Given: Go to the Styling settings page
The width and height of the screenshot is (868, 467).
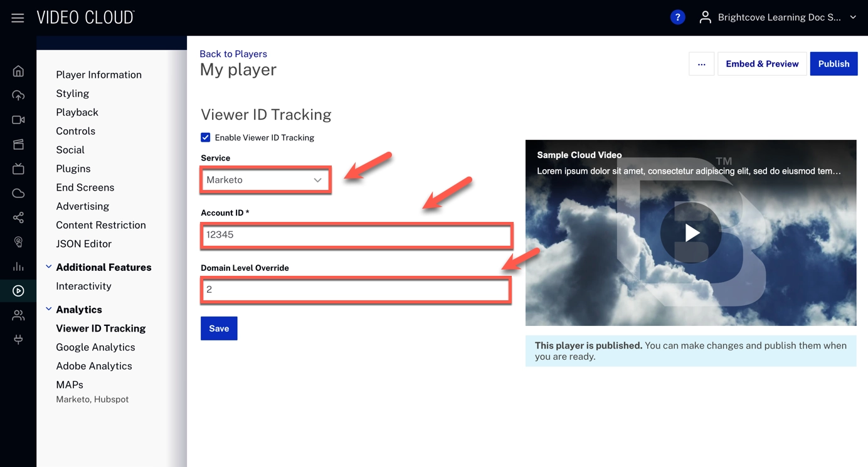Looking at the screenshot, I should [x=72, y=93].
